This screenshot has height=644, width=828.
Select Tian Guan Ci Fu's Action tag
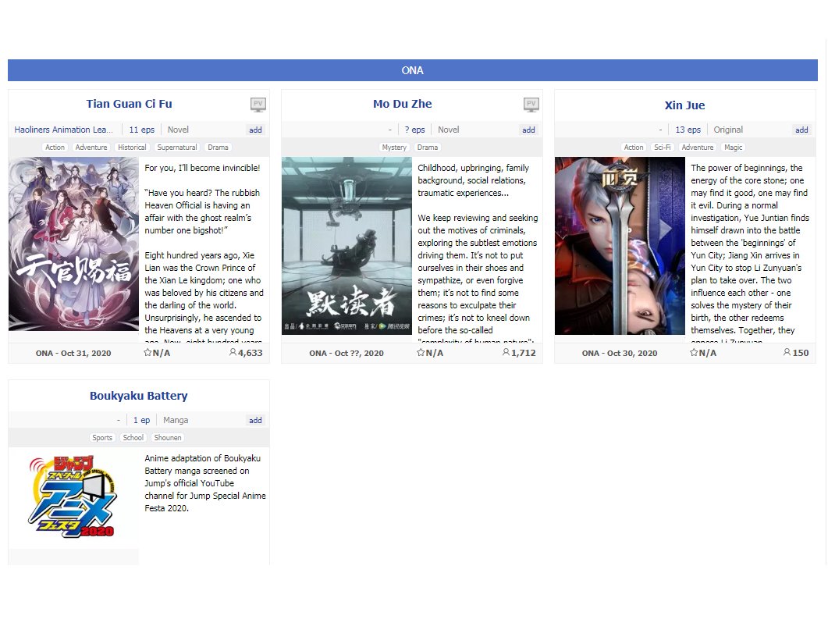tap(55, 148)
